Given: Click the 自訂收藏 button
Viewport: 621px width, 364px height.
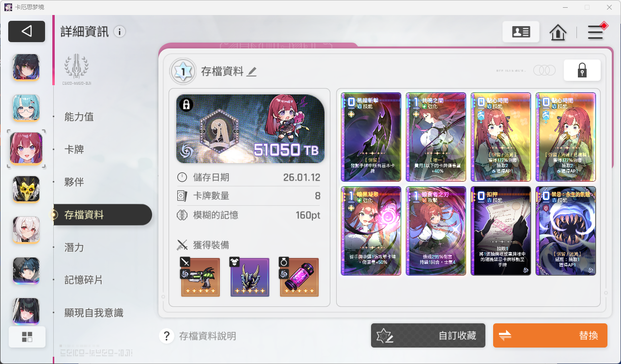Looking at the screenshot, I should tap(428, 335).
